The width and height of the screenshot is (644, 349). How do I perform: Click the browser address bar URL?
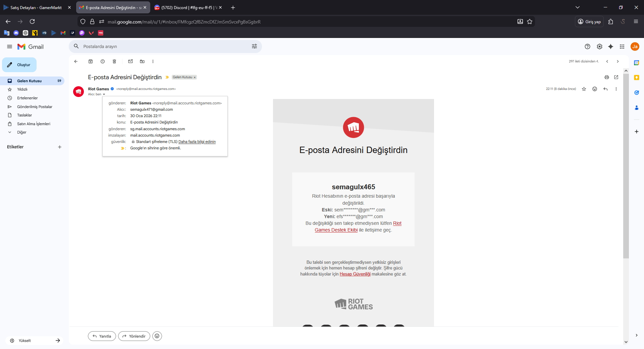click(x=184, y=22)
